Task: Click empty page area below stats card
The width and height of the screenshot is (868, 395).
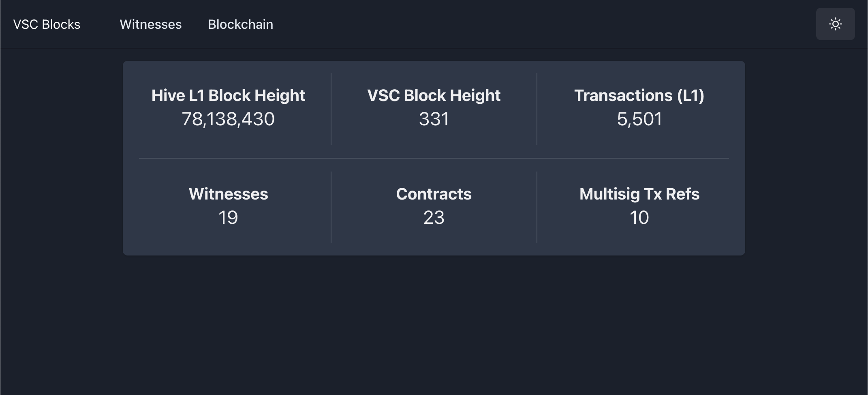Action: [434, 324]
